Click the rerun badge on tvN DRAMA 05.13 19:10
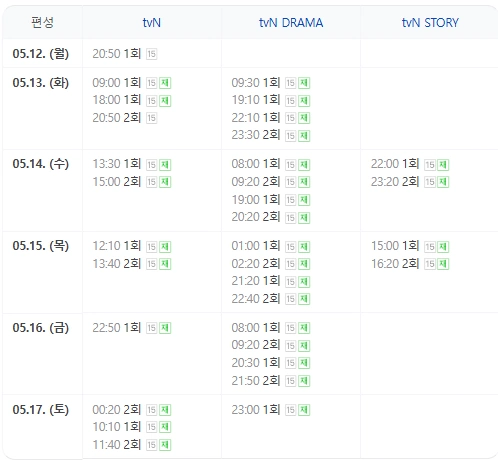This screenshot has width=498, height=463. [x=304, y=101]
